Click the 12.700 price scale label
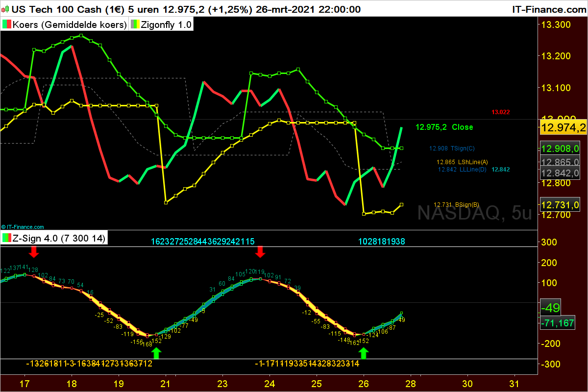This screenshot has width=588, height=392. click(x=556, y=215)
